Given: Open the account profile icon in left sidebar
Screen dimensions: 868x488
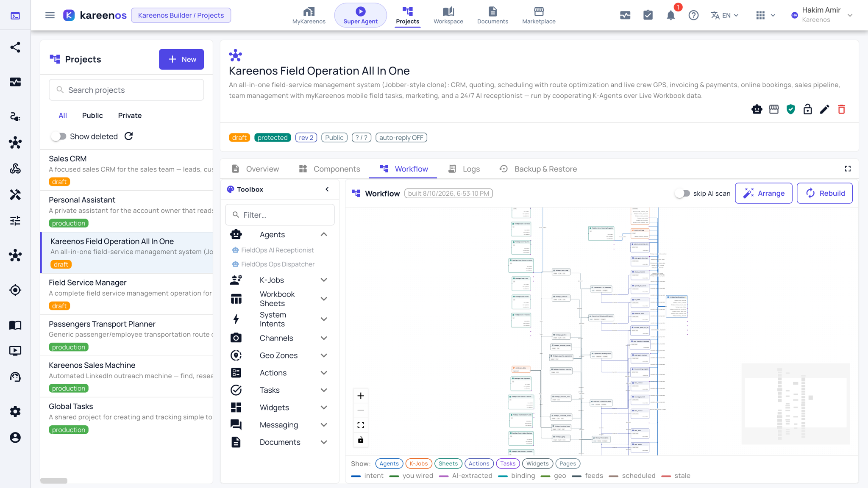Looking at the screenshot, I should click(x=15, y=438).
